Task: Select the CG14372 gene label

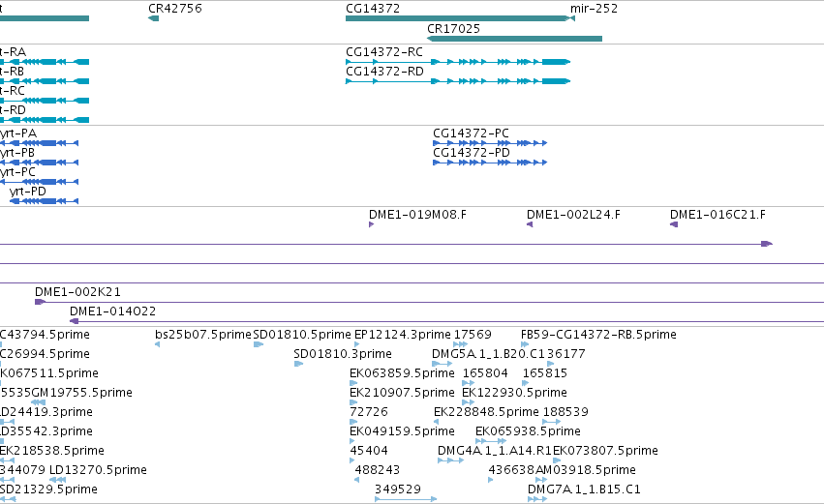Action: click(x=373, y=9)
